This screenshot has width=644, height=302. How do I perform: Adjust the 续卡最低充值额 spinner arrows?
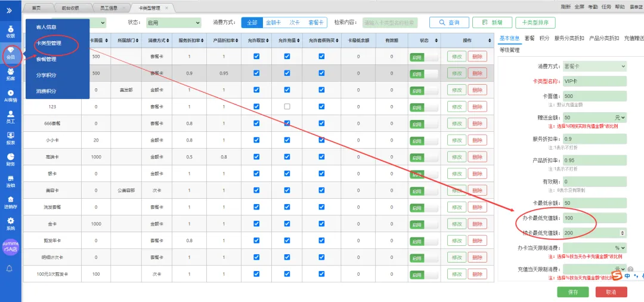(x=623, y=233)
